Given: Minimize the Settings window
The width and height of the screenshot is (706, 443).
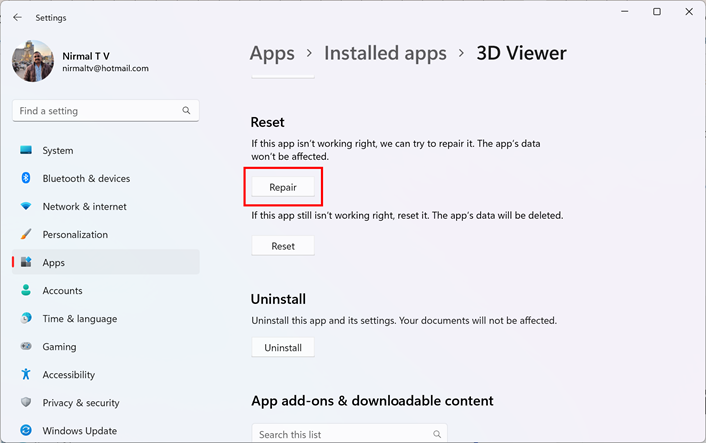Looking at the screenshot, I should coord(625,11).
